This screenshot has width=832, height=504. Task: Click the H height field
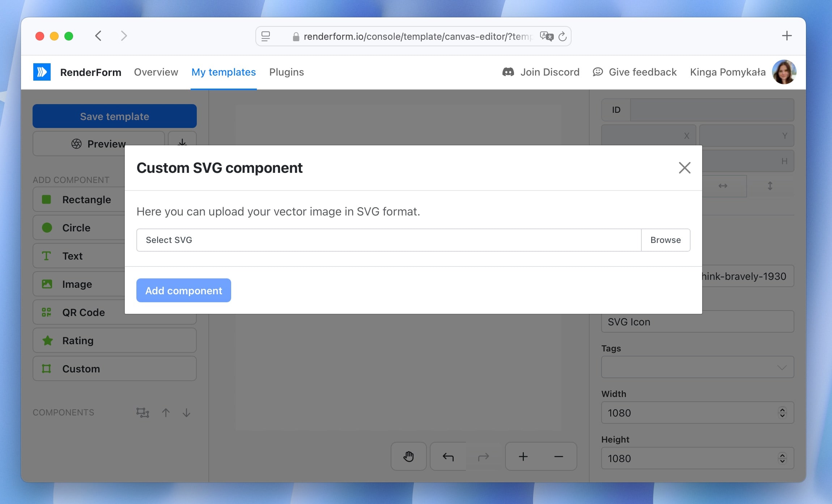[748, 161]
